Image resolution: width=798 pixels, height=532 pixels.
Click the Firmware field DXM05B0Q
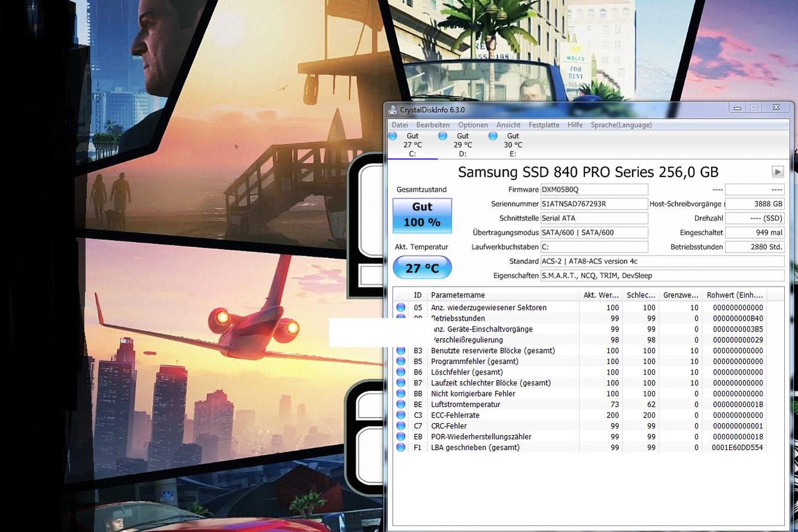594,190
